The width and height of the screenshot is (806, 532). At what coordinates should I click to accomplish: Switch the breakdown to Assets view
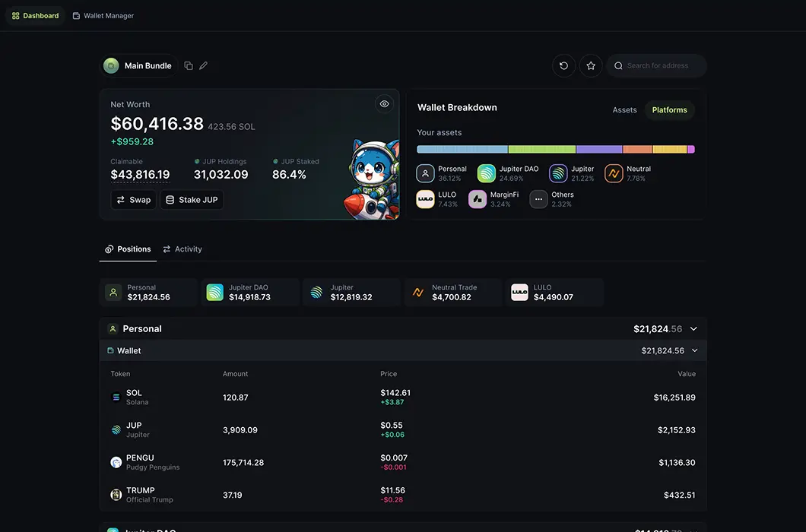pos(624,109)
